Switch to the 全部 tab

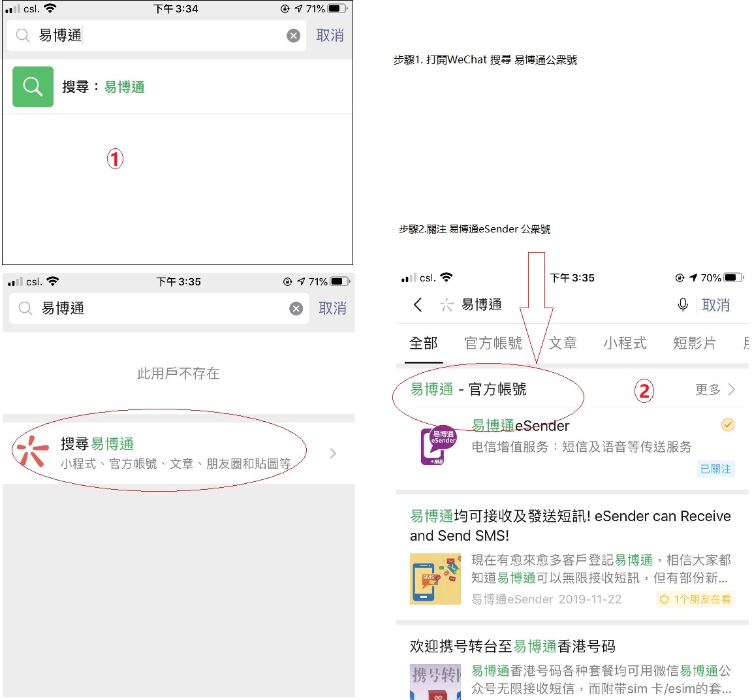(x=424, y=343)
